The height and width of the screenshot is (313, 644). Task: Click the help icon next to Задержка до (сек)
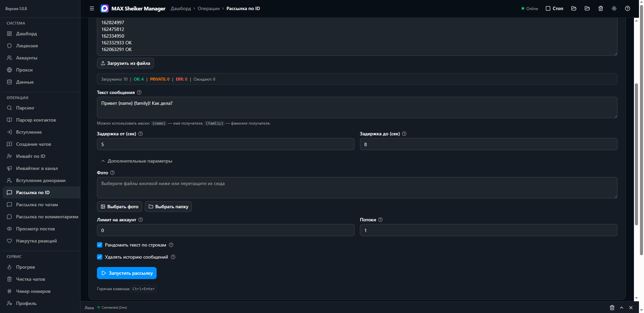[404, 134]
